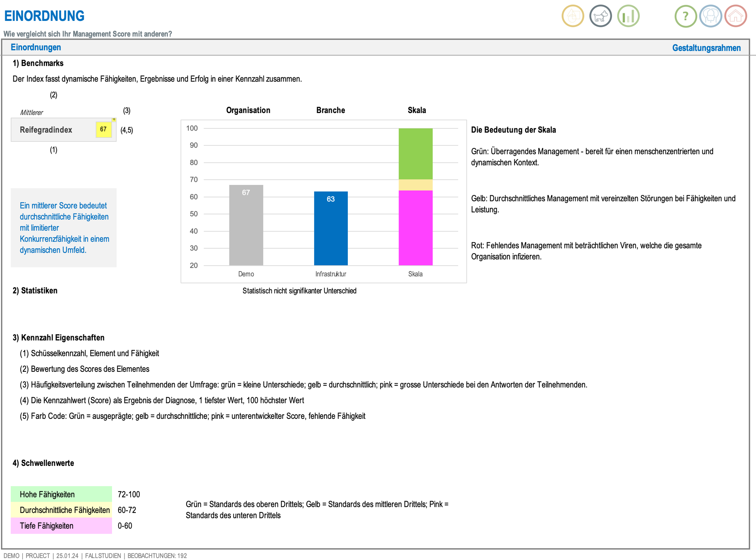Click '(1) Schüsselkennzahl, Element und Fähigkeit' line

point(89,353)
